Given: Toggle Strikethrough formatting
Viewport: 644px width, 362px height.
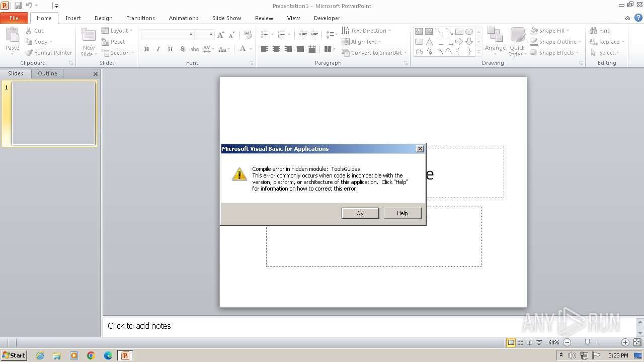Looking at the screenshot, I should tap(194, 49).
